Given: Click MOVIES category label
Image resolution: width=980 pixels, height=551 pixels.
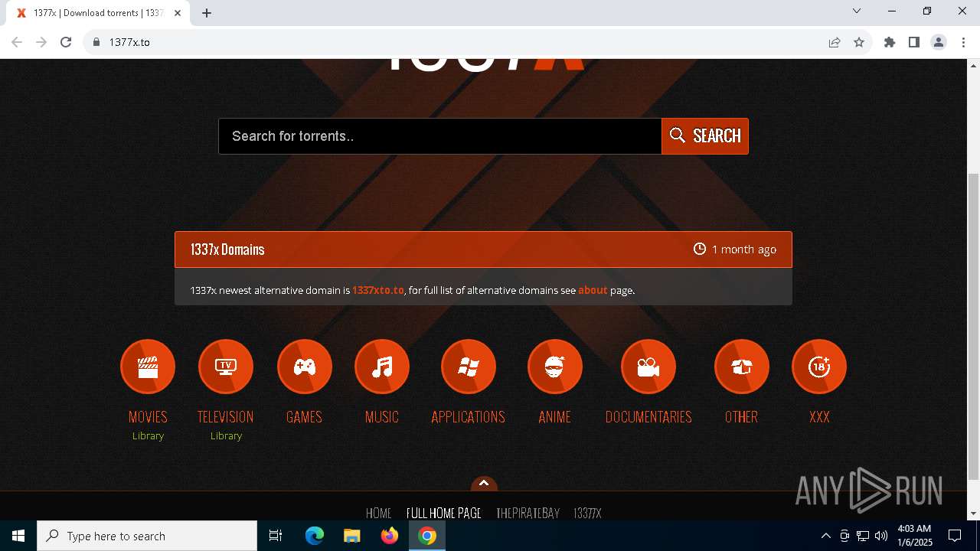Looking at the screenshot, I should [148, 417].
